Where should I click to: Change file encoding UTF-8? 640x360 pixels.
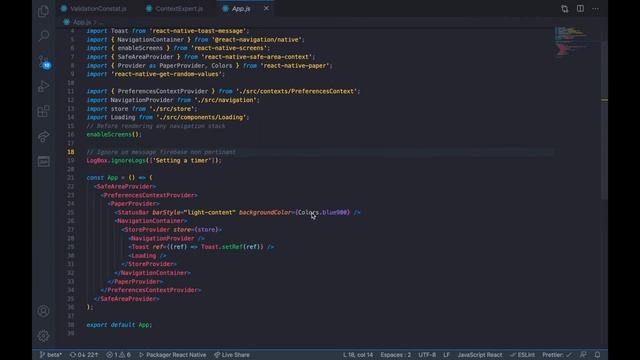(427, 355)
